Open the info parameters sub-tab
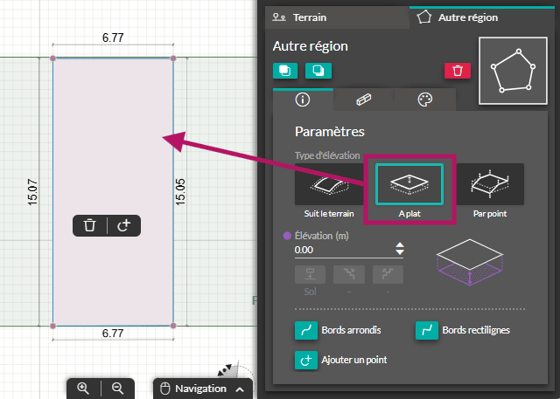The height and width of the screenshot is (399, 560). tap(303, 100)
